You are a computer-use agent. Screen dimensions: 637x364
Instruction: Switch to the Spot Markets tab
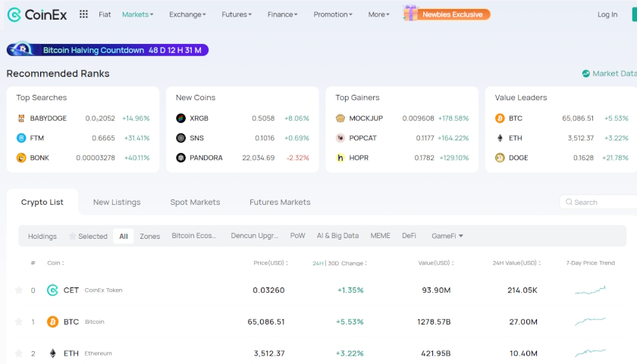point(195,202)
